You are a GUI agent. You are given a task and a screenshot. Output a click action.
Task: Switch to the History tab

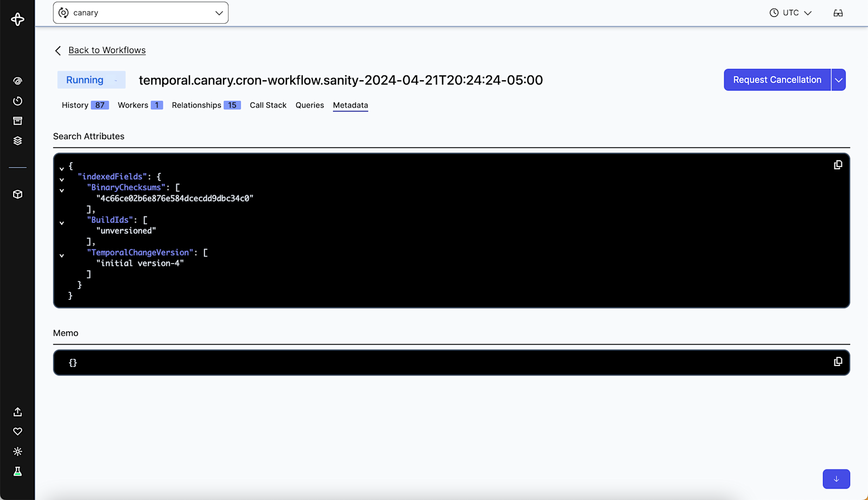[85, 105]
